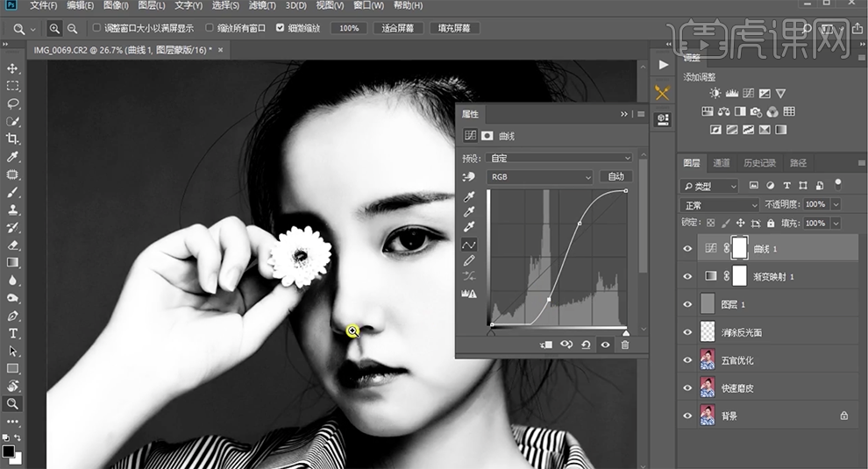Select the Quick Selection tool
The image size is (868, 469).
pyautogui.click(x=12, y=121)
